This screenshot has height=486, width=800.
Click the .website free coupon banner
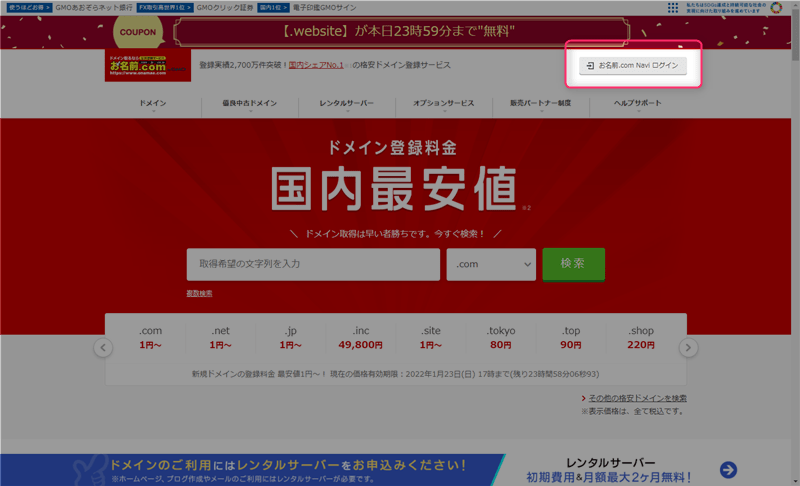pos(402,32)
